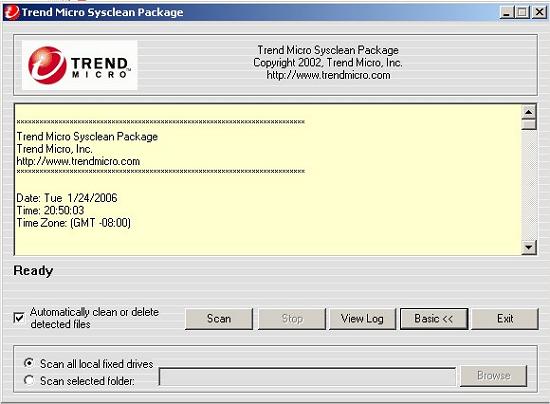550x404 pixels.
Task: Click Copyright 2002, Trend Micro, Inc. text
Action: pos(328,63)
